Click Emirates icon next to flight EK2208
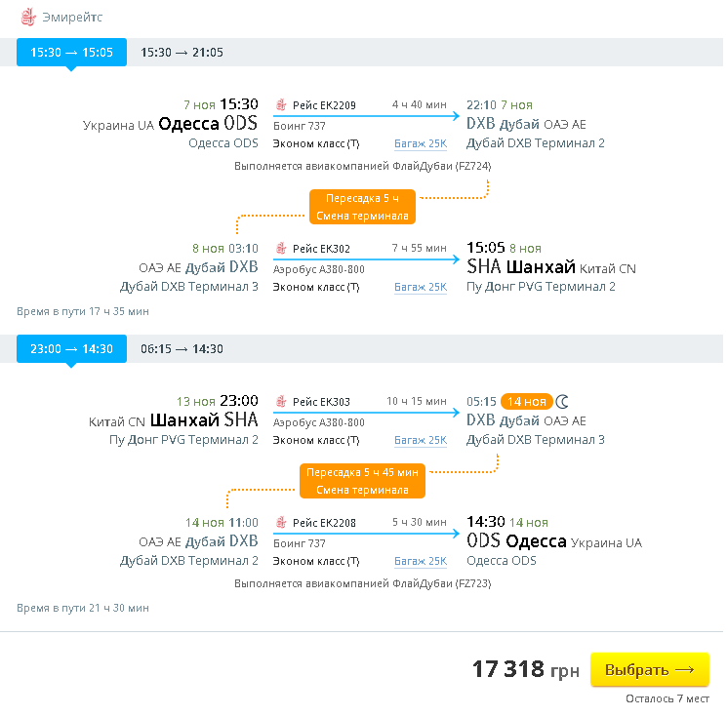Screen dimensions: 728x717 pos(281,523)
